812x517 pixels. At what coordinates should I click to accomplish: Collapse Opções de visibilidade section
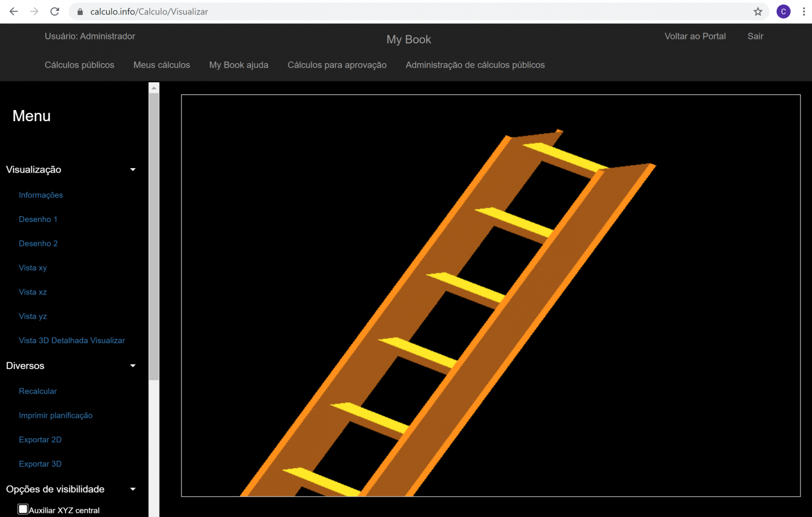(133, 489)
